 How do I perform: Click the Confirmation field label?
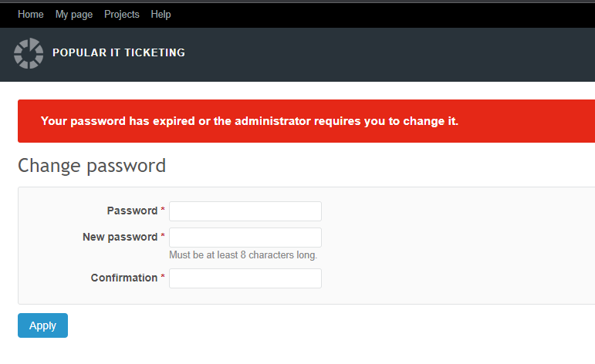[124, 278]
